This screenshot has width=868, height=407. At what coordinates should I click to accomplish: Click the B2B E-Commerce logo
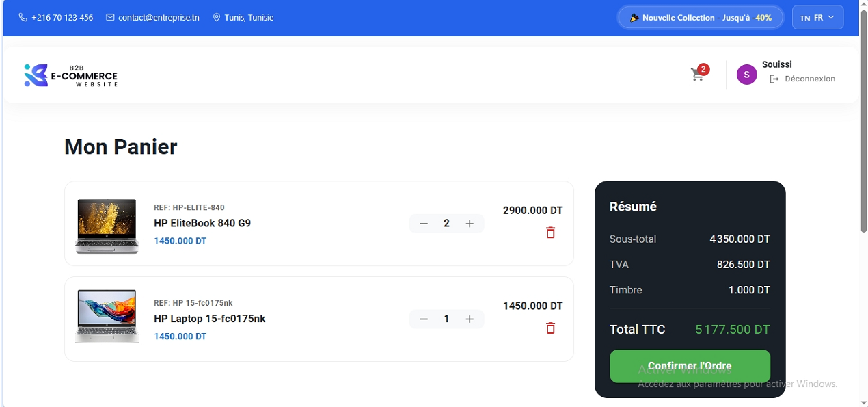70,75
